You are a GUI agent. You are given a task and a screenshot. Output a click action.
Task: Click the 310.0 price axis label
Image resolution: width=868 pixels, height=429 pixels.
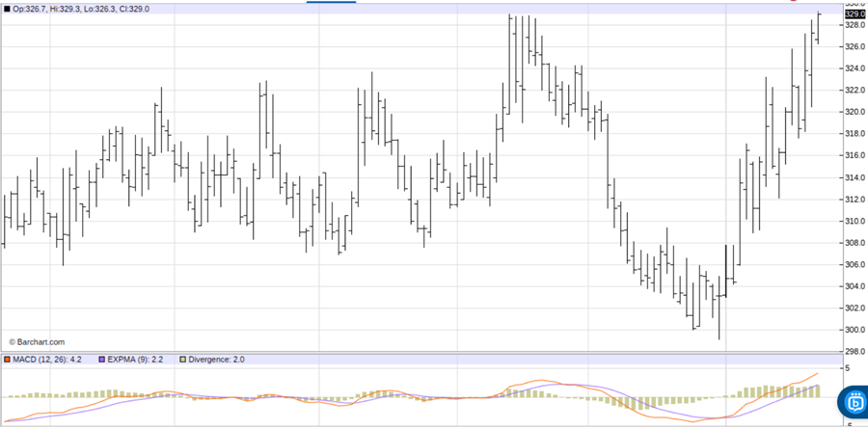pyautogui.click(x=854, y=222)
